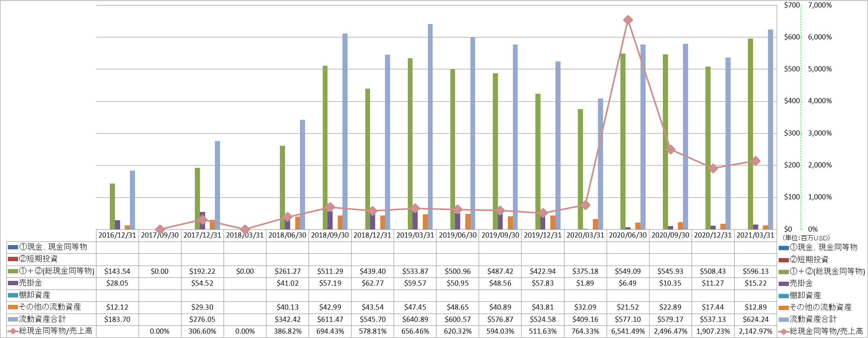Viewport: 868px width, 338px height.
Task: Click the ratio cell showing 2,142.97%
Action: click(755, 331)
